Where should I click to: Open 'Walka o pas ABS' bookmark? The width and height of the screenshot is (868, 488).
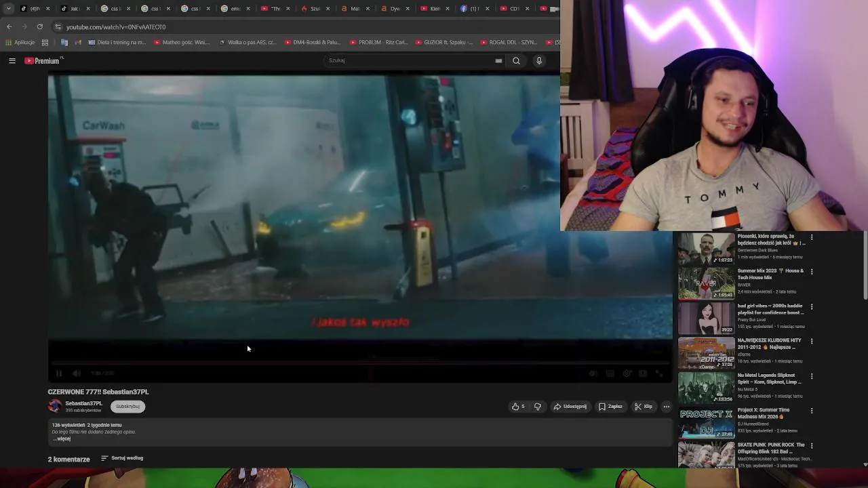click(x=248, y=42)
